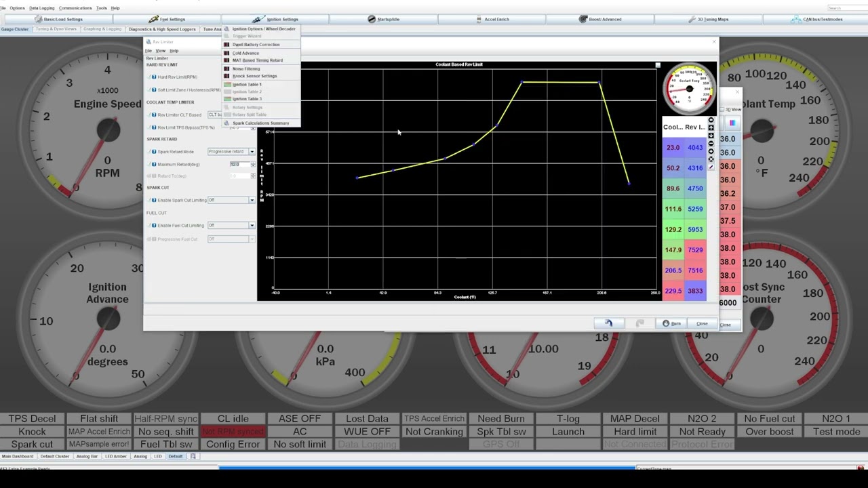Click the Burn button in Rev Limiter dialog
Viewport: 868px width, 488px height.
[x=672, y=323]
